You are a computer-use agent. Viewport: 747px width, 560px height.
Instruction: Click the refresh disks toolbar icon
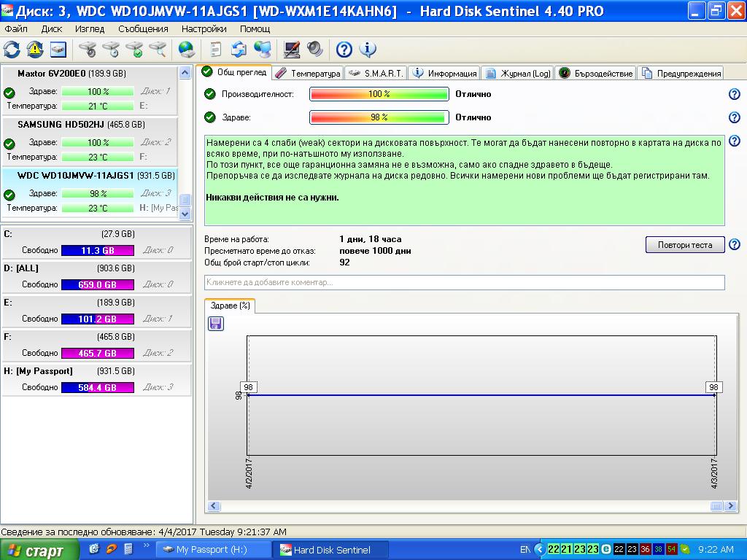click(12, 50)
